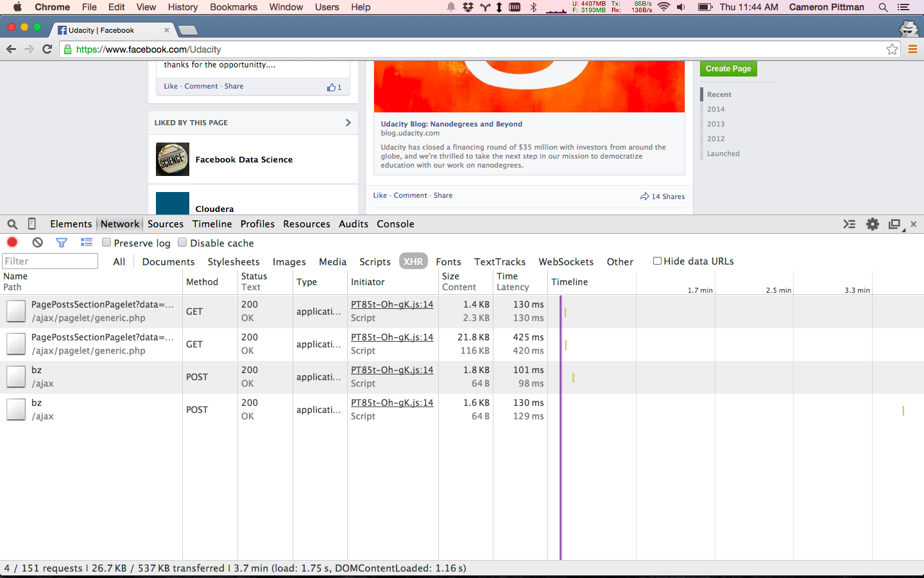Open the Bookmarks menu
This screenshot has width=924, height=578.
click(234, 7)
